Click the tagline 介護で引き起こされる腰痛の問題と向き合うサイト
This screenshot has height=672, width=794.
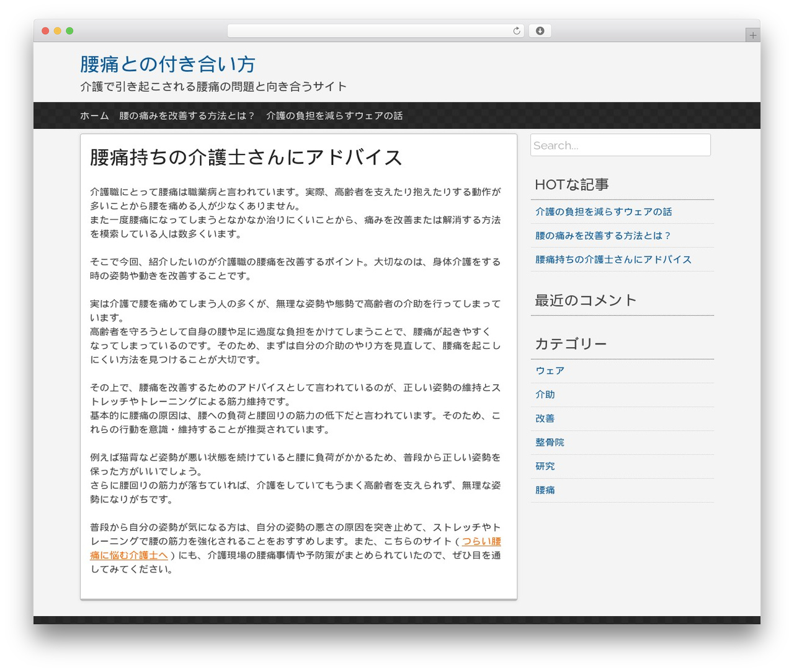[213, 87]
